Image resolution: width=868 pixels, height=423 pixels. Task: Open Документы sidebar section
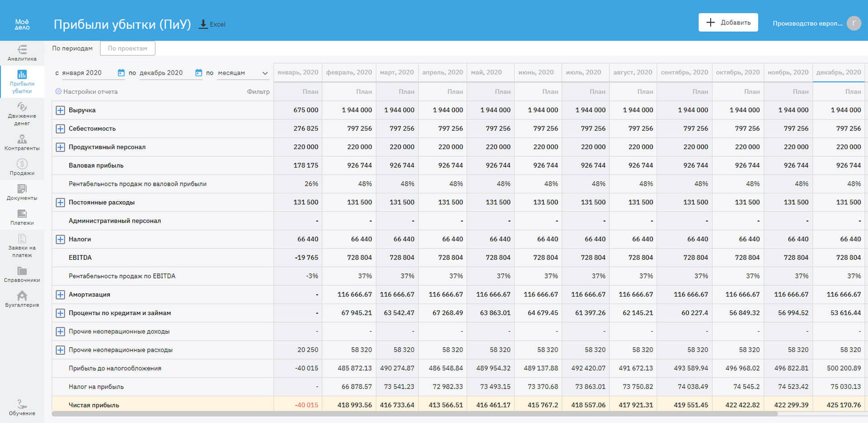pyautogui.click(x=22, y=192)
